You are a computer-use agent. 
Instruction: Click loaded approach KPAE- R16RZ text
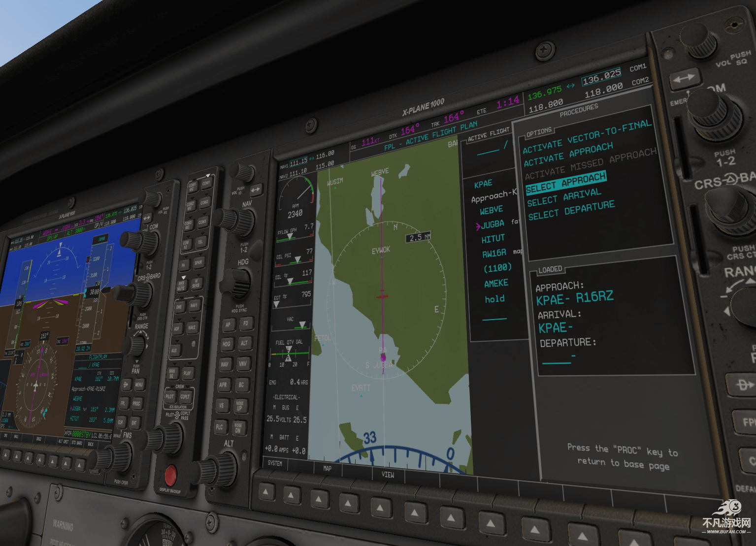(575, 298)
